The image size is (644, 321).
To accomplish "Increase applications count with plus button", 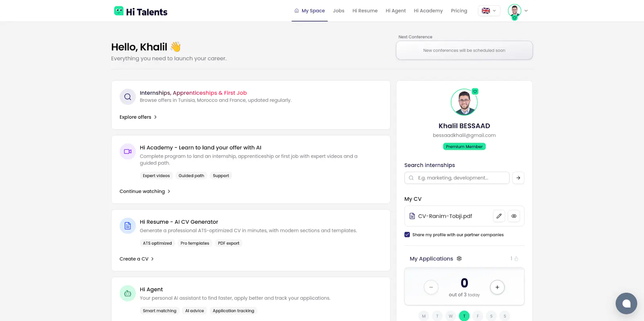I will pos(497,287).
